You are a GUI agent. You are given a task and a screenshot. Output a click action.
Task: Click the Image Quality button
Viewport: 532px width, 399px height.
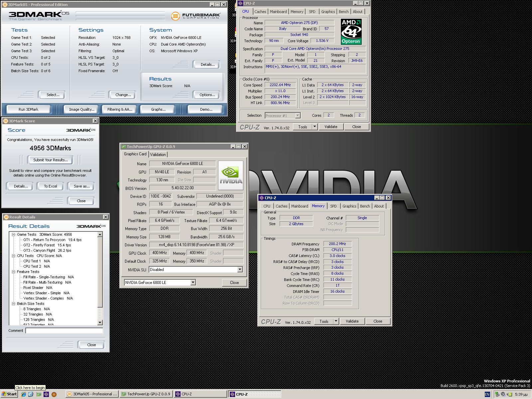coord(81,109)
